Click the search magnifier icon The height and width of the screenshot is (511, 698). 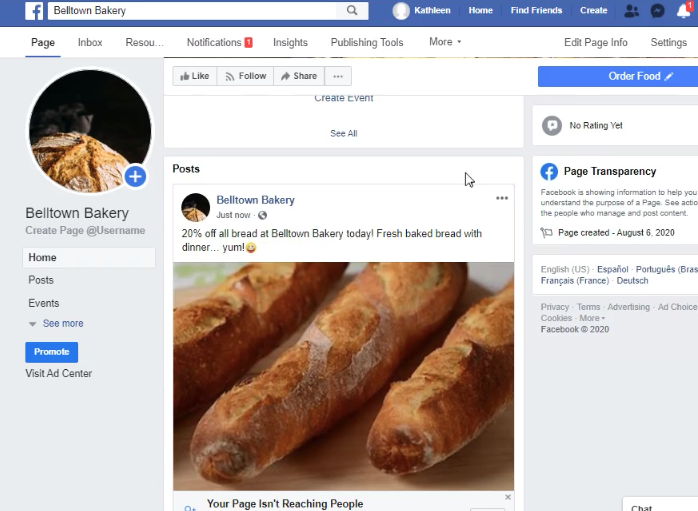point(352,11)
